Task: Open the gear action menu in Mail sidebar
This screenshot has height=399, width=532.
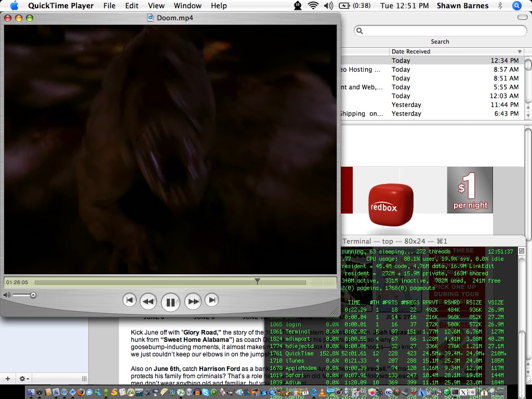Action: coord(24,379)
